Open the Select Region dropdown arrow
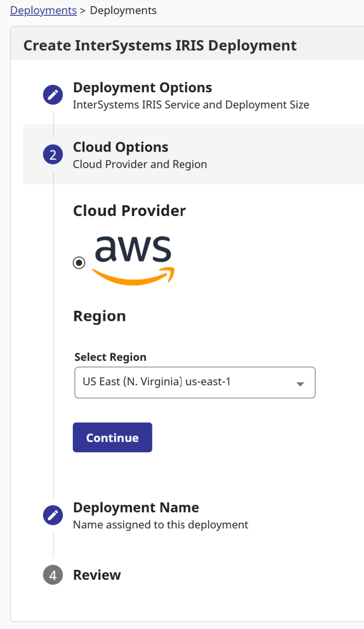Image resolution: width=364 pixels, height=629 pixels. coord(300,384)
